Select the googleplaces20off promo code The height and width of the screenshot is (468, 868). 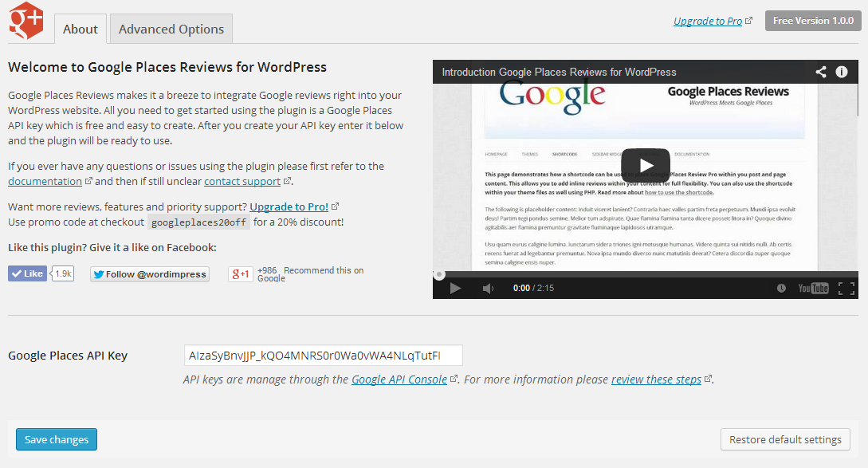198,222
